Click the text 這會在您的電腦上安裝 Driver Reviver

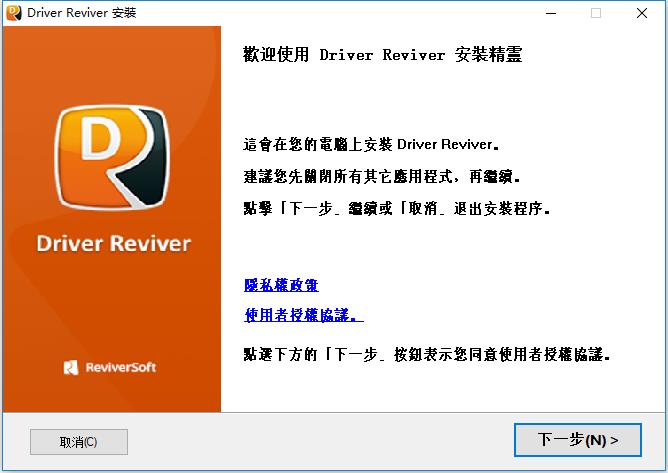(x=371, y=144)
